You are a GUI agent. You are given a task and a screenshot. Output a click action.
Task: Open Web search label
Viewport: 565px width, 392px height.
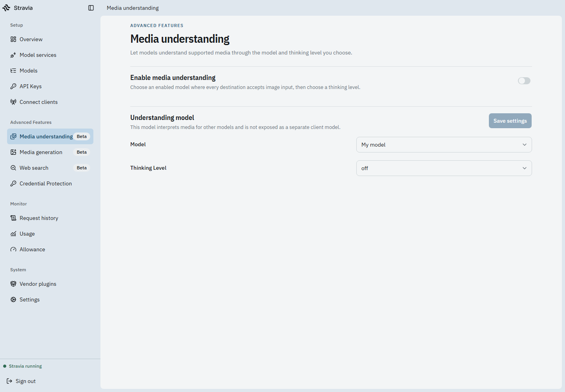pyautogui.click(x=34, y=168)
